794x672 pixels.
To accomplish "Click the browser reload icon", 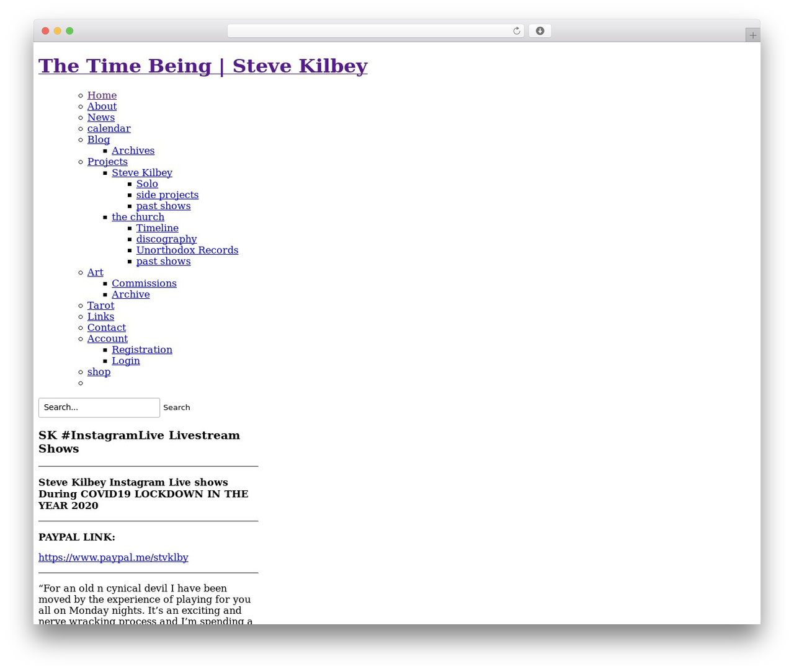I will pos(516,31).
